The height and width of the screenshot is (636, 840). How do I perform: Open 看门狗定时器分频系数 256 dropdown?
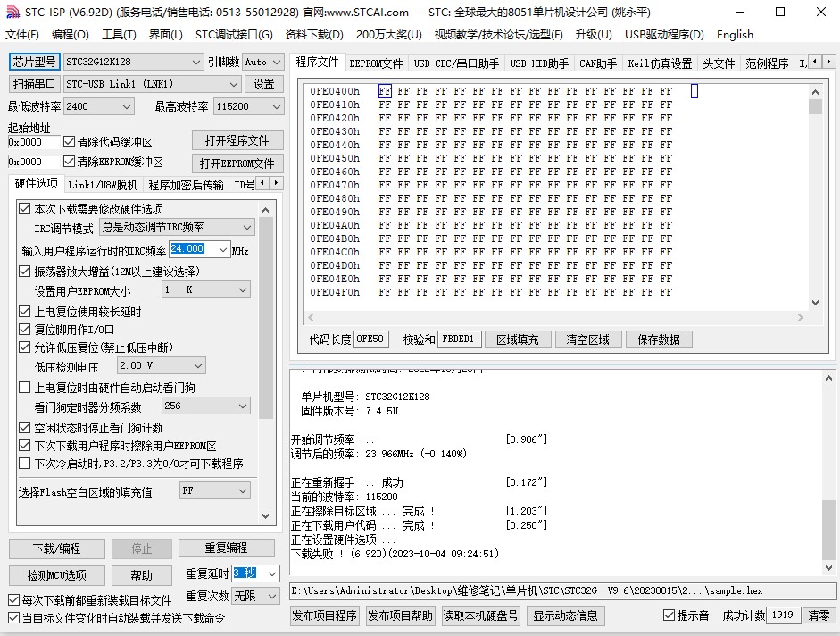(x=205, y=406)
